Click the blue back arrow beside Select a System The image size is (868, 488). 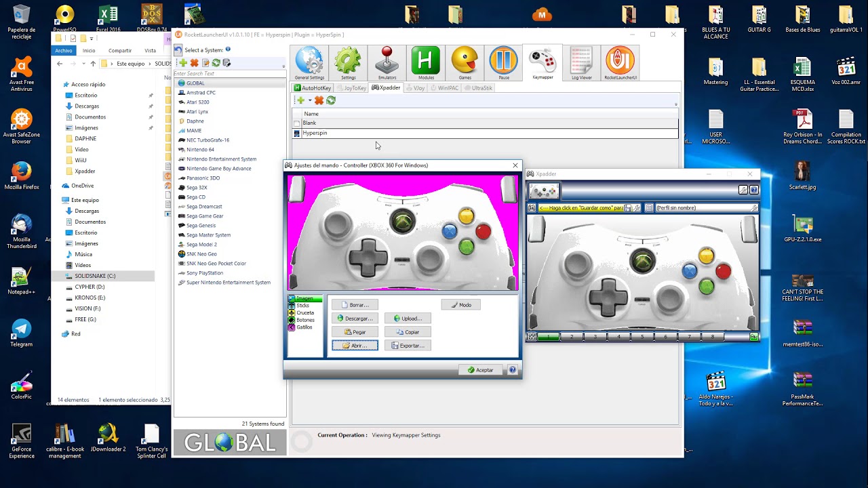pyautogui.click(x=178, y=50)
